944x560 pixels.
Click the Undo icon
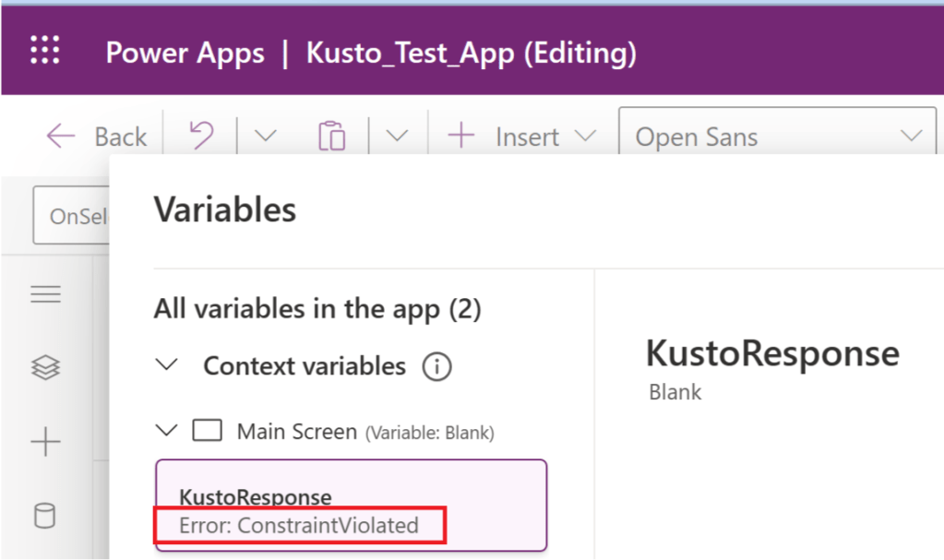(x=200, y=137)
